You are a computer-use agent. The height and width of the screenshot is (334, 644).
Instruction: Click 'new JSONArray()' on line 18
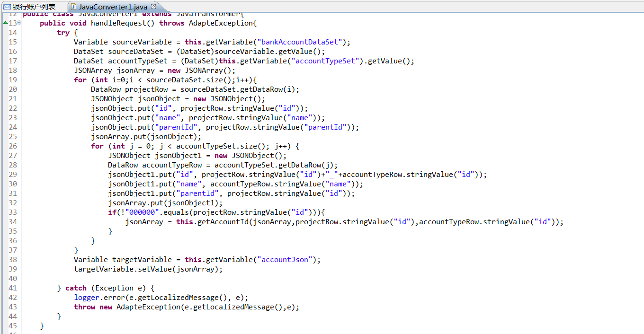[199, 70]
